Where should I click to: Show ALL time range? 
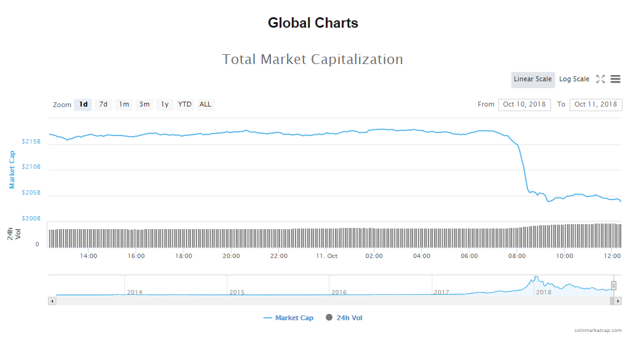(x=205, y=105)
